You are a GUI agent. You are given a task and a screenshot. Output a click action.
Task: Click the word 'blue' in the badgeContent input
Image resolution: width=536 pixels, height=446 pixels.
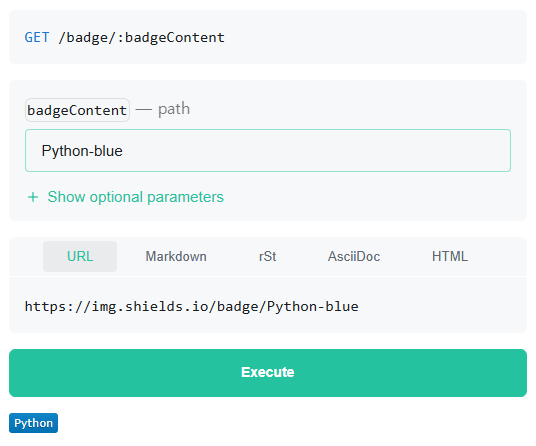[x=108, y=151]
